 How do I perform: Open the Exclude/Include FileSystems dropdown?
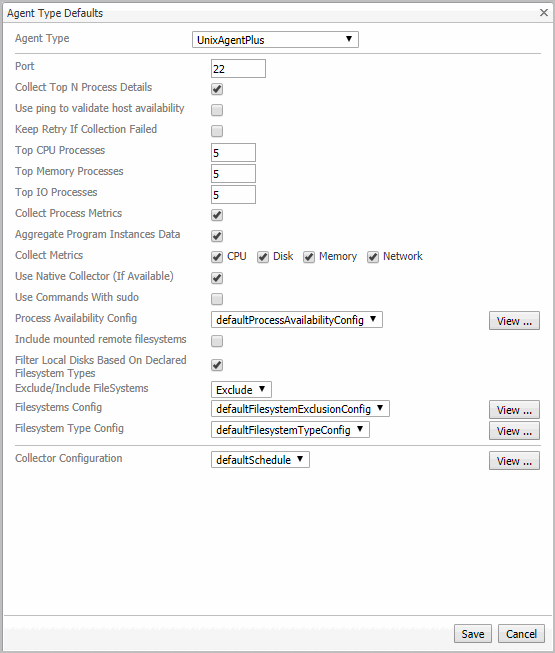(x=241, y=389)
